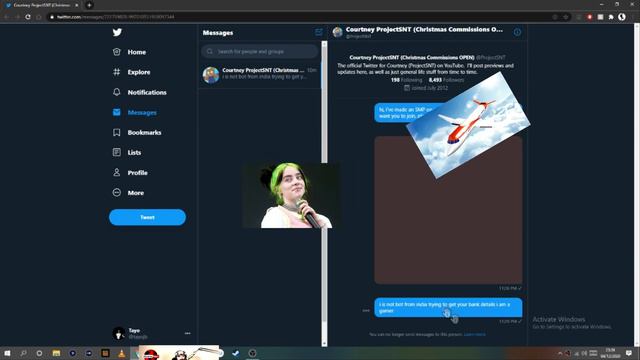Click the blue Tweet button
This screenshot has height=360, width=640.
pos(147,217)
